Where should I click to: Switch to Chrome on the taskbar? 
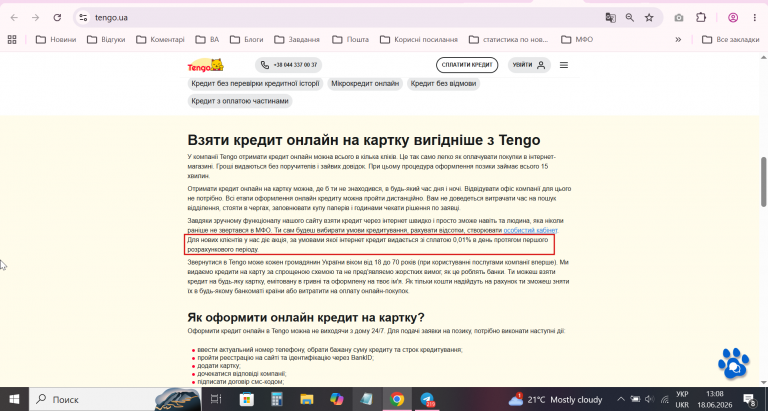(x=397, y=399)
